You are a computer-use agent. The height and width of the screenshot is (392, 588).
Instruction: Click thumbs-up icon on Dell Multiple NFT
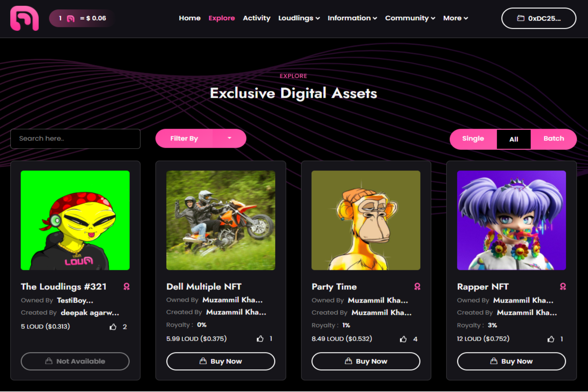[260, 339]
